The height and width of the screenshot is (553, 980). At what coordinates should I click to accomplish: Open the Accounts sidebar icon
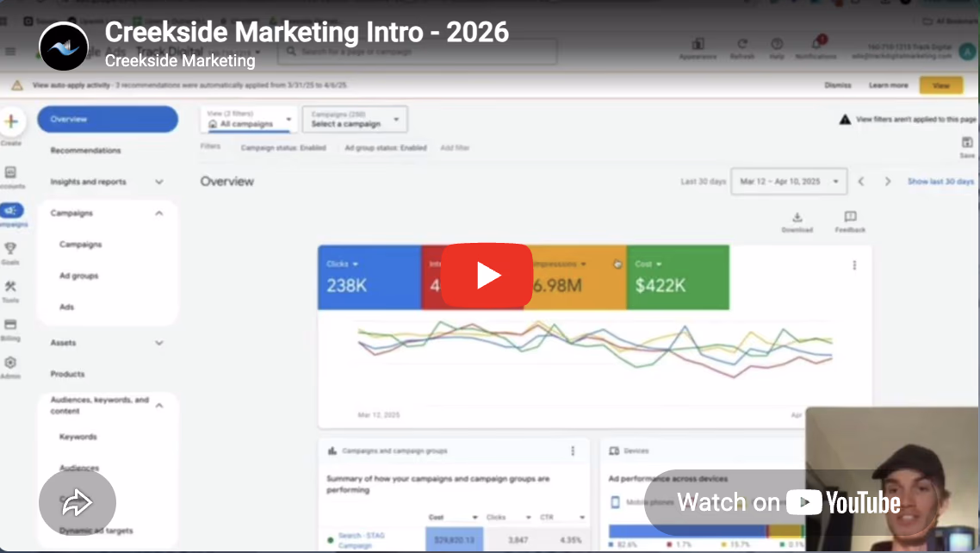[10, 172]
